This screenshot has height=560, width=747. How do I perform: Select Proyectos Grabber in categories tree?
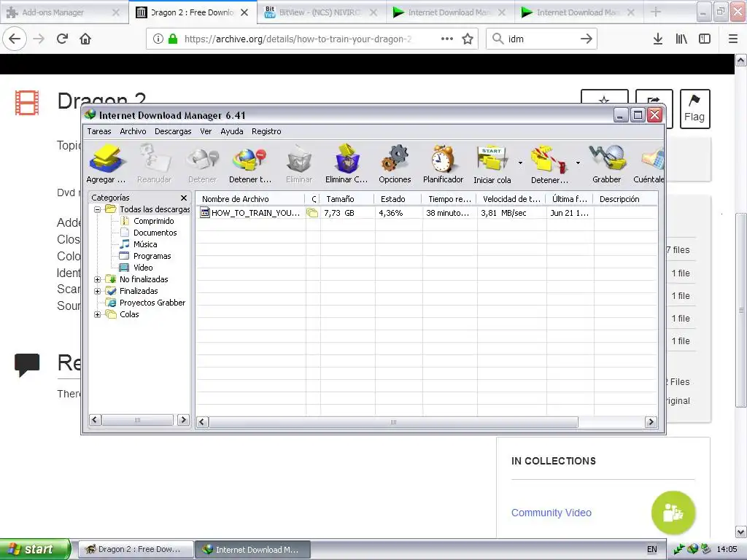(152, 303)
